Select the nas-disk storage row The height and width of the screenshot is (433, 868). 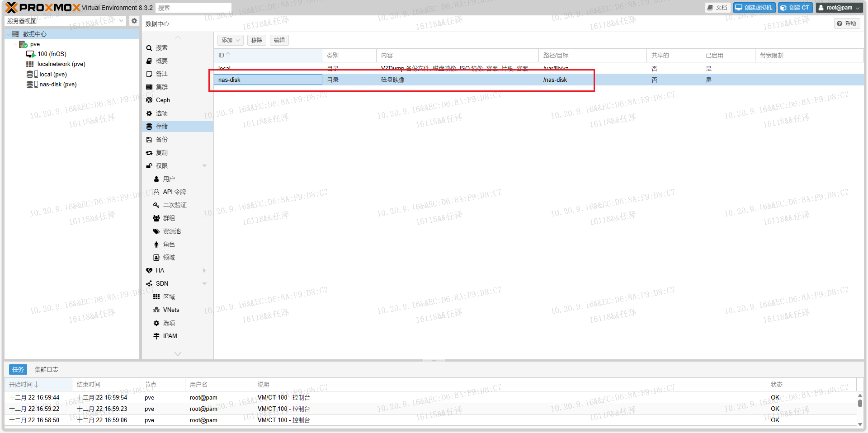point(538,80)
